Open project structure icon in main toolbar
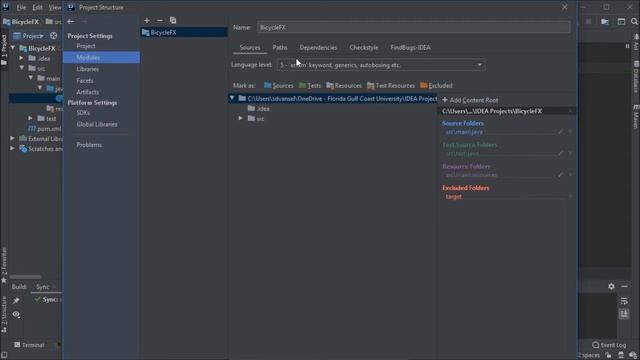Image resolution: width=640 pixels, height=360 pixels. pyautogui.click(x=605, y=22)
